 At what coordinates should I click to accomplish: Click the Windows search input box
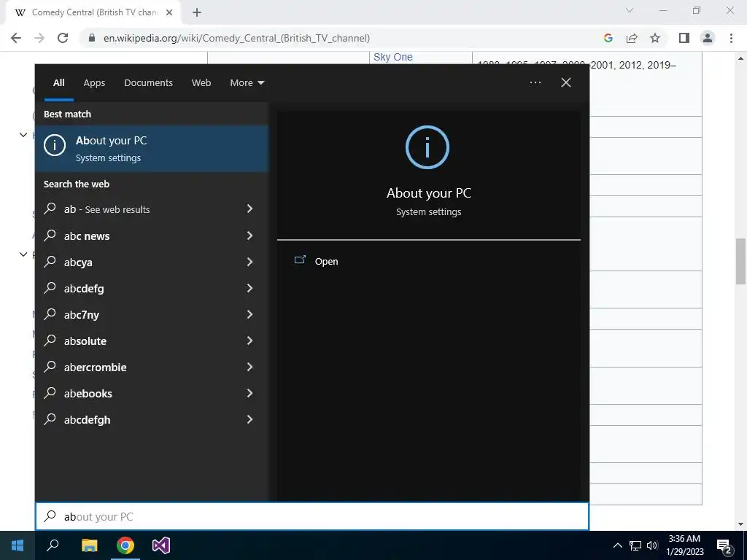(312, 516)
